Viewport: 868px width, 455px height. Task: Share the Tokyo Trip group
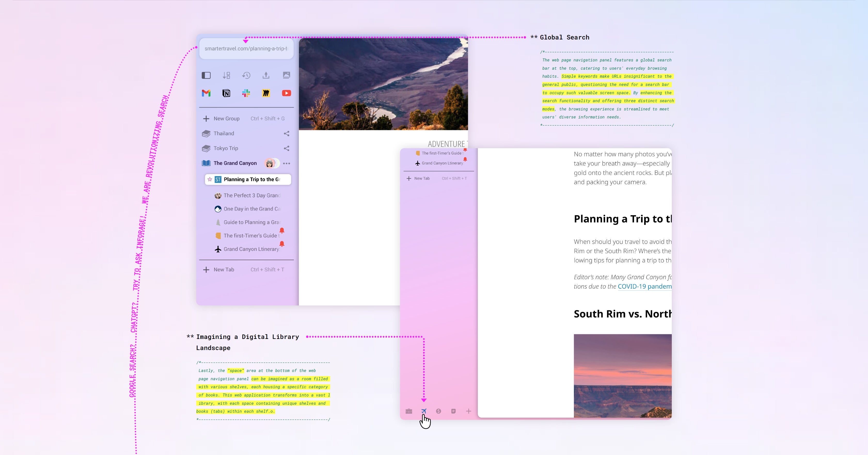[x=286, y=148]
